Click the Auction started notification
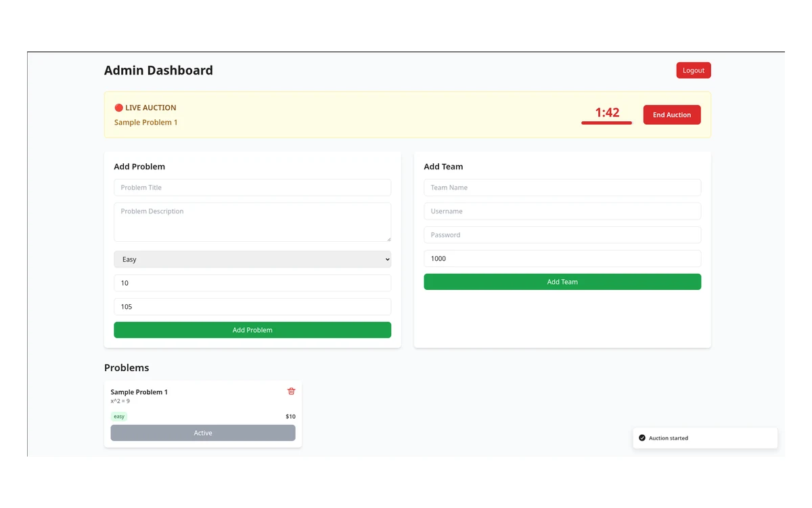This screenshot has width=812, height=508. pyautogui.click(x=705, y=438)
